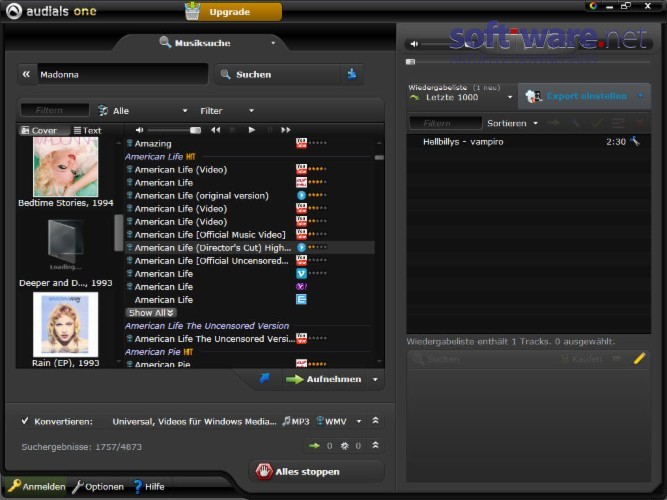
Task: Mute the preview player speaker icon
Action: click(x=139, y=130)
